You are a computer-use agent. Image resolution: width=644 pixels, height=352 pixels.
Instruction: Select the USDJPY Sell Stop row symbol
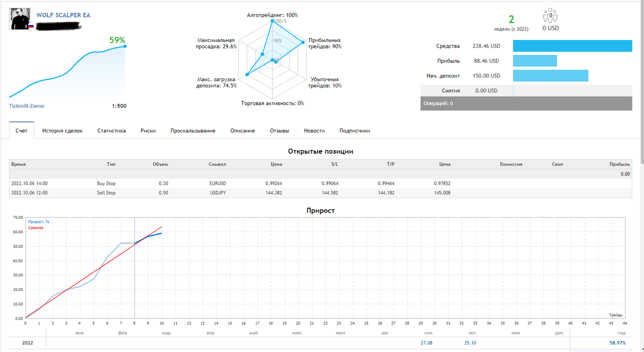pos(218,193)
